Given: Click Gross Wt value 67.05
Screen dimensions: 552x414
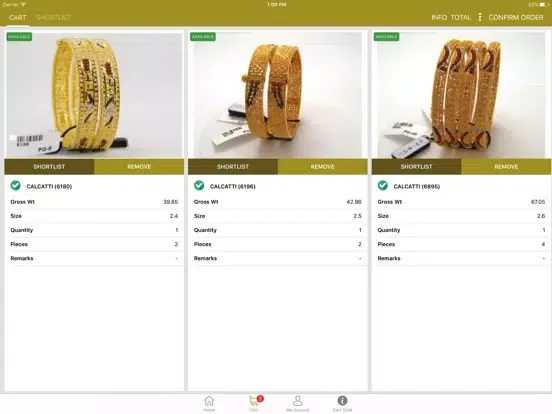Looking at the screenshot, I should [538, 202].
